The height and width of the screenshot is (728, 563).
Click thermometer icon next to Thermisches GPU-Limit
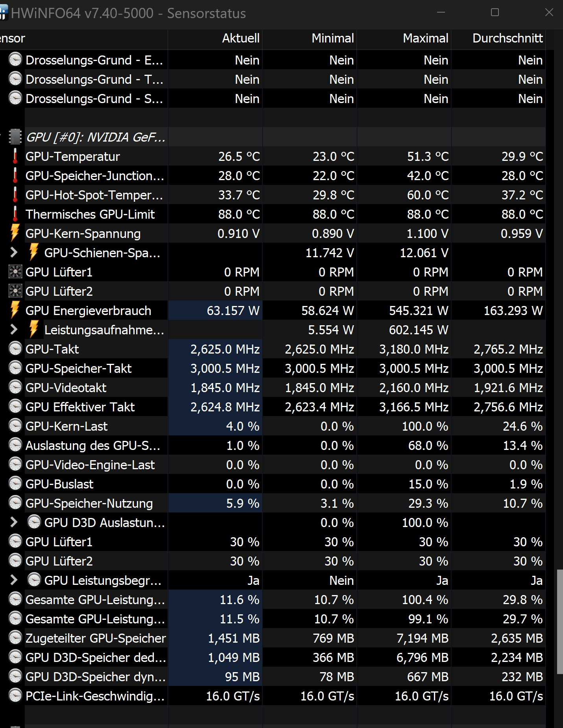[15, 214]
